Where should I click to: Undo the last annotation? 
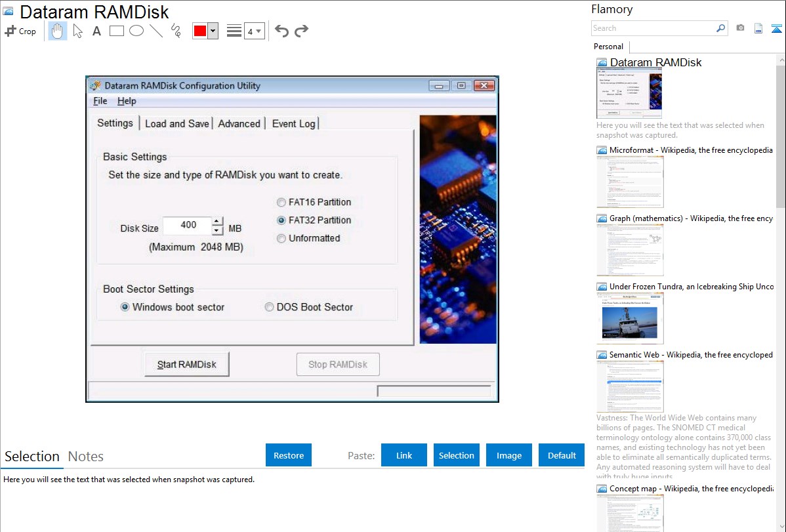(x=281, y=31)
